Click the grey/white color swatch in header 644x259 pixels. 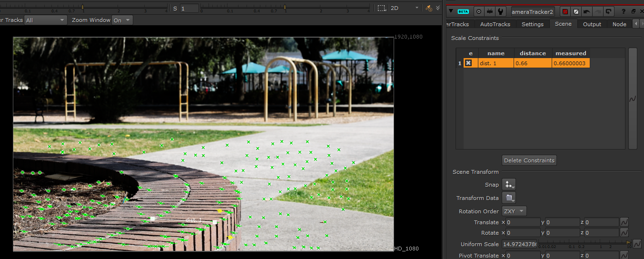tap(576, 11)
